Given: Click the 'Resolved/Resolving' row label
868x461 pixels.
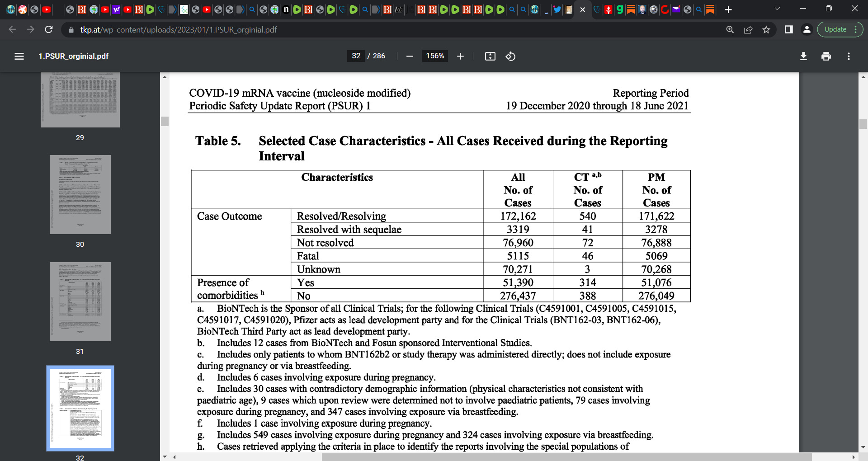Looking at the screenshot, I should (341, 216).
